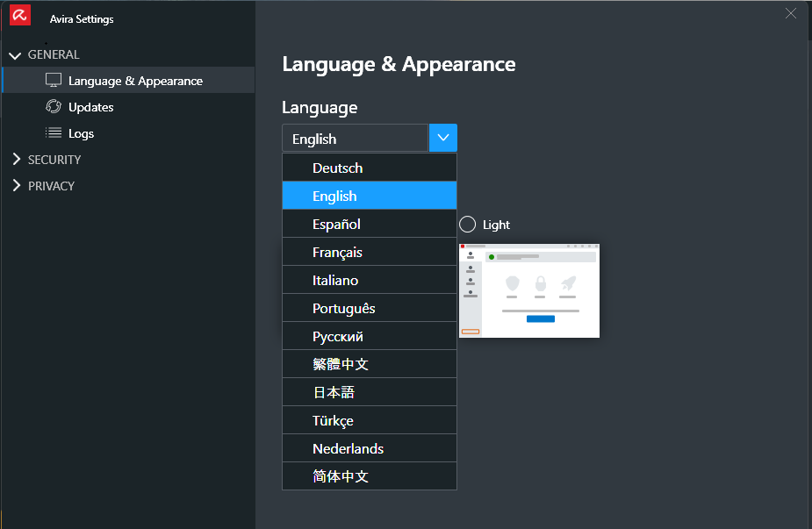
Task: Click the Avira red logo icon
Action: coord(20,15)
